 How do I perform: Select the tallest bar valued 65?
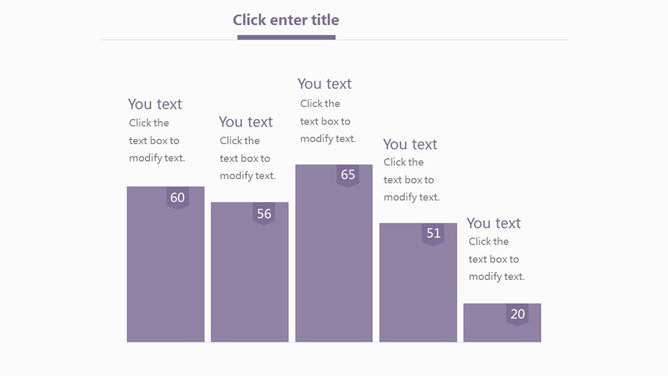(x=334, y=253)
